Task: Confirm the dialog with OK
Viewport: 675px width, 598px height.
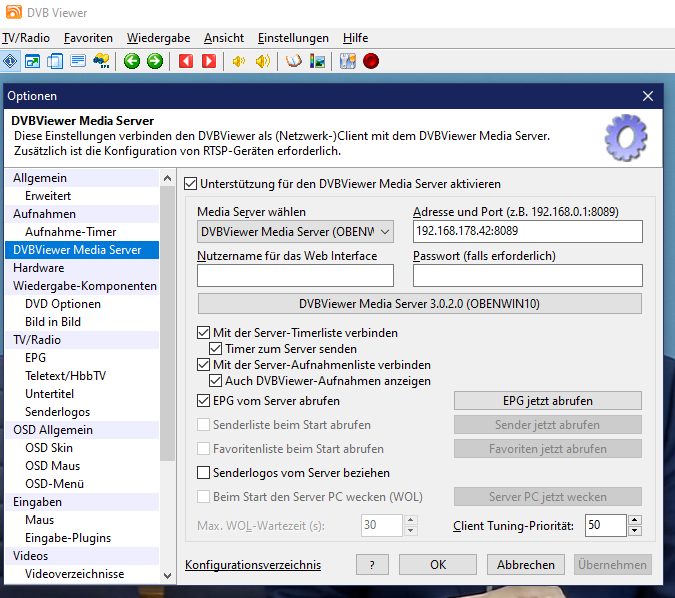Action: [438, 564]
